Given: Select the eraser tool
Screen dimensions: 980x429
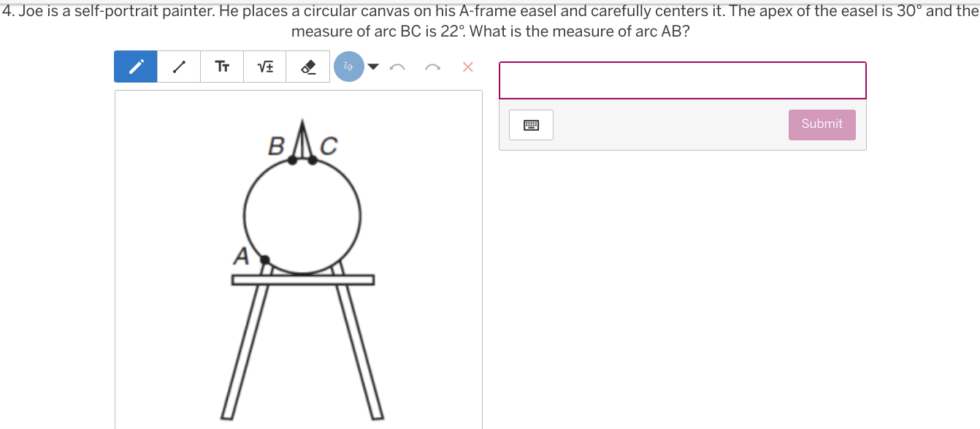Looking at the screenshot, I should click(x=308, y=67).
